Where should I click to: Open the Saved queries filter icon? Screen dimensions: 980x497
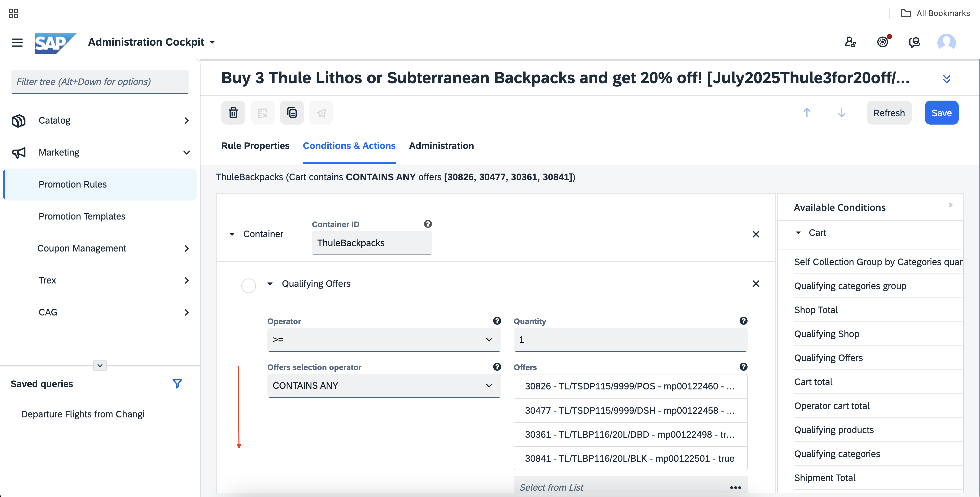[x=177, y=383]
